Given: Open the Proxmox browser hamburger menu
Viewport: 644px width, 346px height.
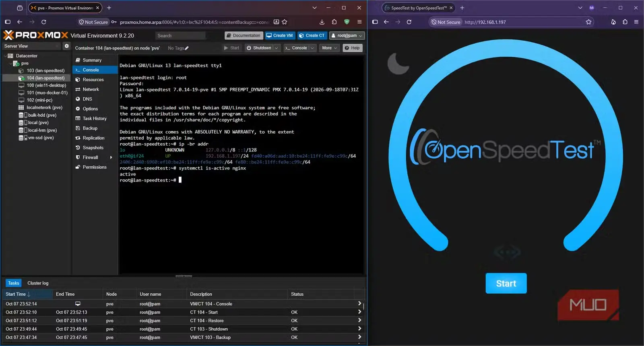Looking at the screenshot, I should [359, 22].
